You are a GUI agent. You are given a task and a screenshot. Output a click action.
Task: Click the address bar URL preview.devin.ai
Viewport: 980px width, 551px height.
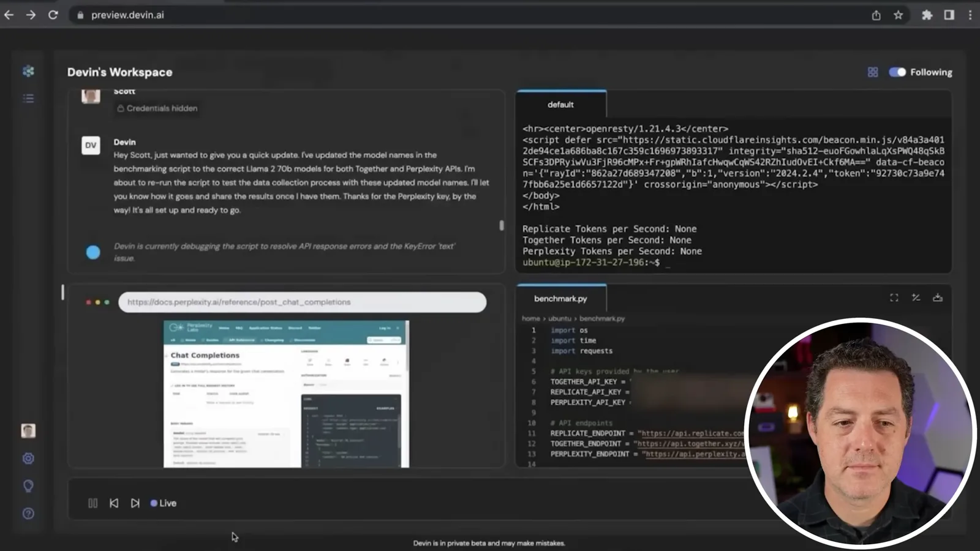127,15
